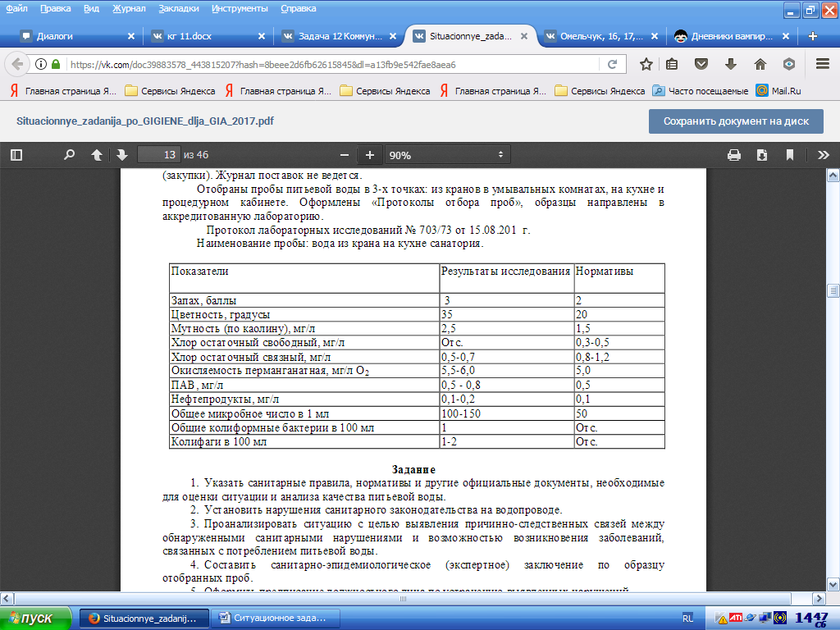
Task: Open the Mail.Ru bookmark
Action: pyautogui.click(x=778, y=91)
